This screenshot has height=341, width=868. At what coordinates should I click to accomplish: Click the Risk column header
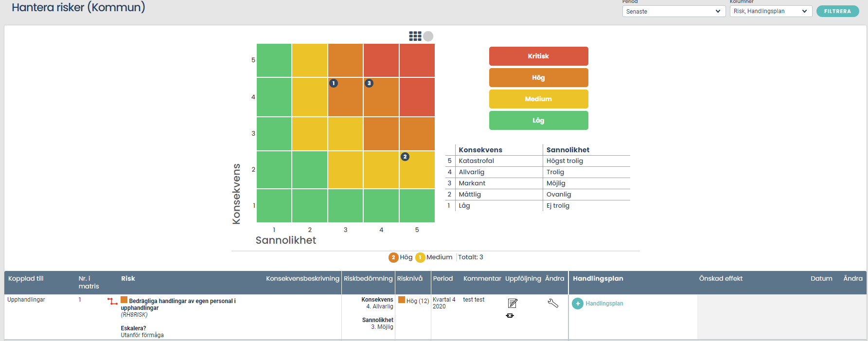click(128, 279)
